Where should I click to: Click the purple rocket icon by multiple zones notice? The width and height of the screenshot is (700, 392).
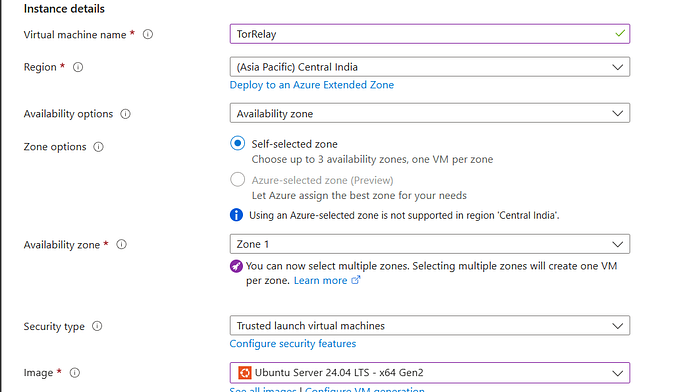[x=236, y=267]
